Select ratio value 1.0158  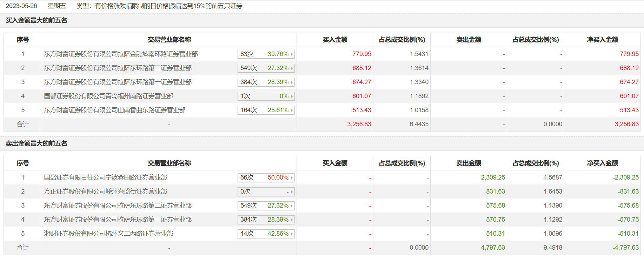point(419,110)
